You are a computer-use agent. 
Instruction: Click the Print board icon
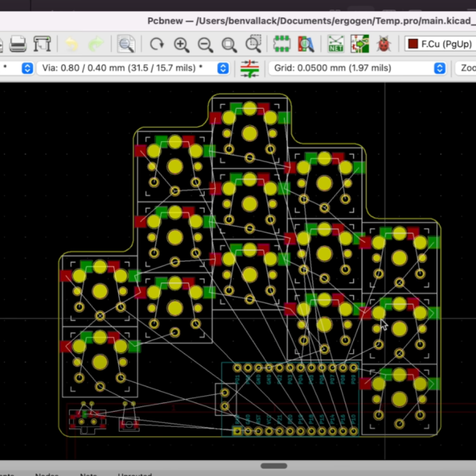18,44
